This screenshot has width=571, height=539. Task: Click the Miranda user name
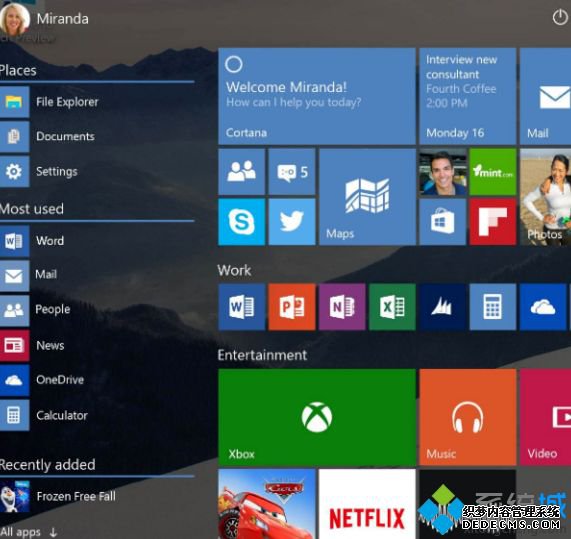63,19
